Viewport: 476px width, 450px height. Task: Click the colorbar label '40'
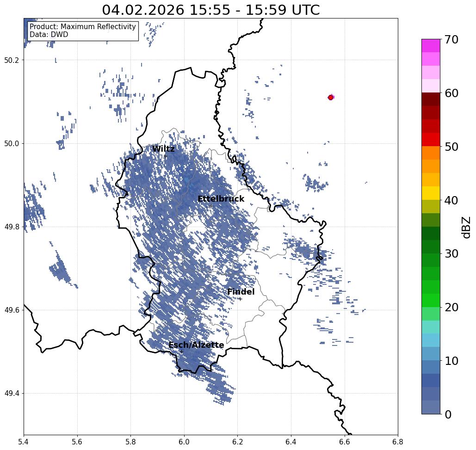[x=451, y=200]
